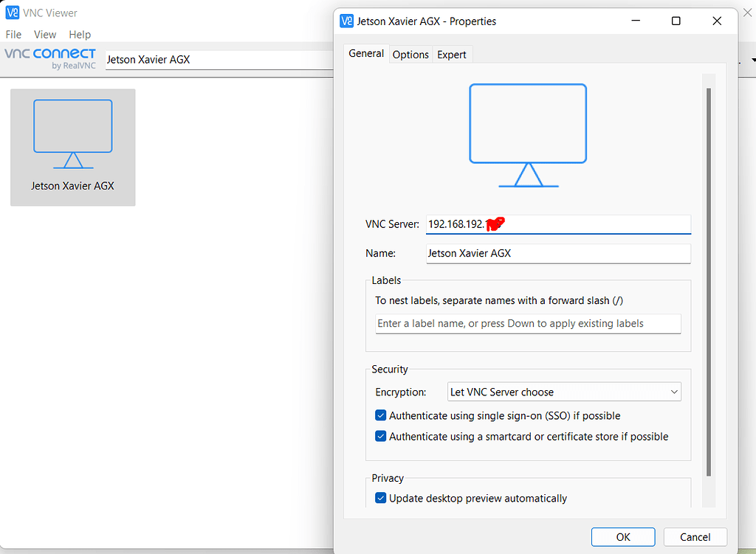756x554 pixels.
Task: Click the Properties dialog vertical scrollbar
Action: pyautogui.click(x=708, y=282)
